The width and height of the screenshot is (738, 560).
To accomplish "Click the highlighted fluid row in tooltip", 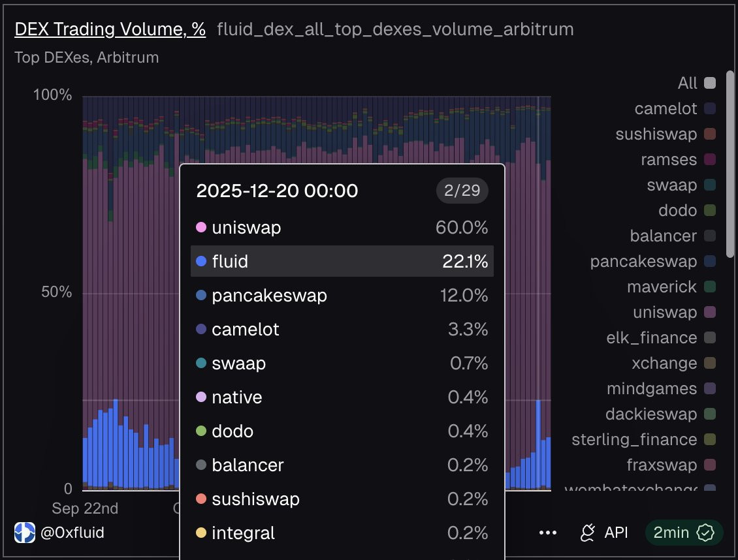I will [x=342, y=261].
